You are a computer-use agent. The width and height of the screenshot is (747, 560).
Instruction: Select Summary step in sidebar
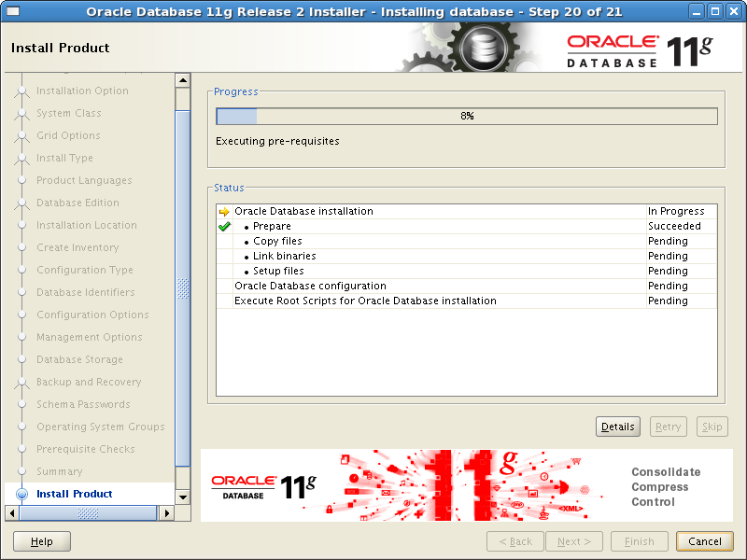[x=60, y=471]
